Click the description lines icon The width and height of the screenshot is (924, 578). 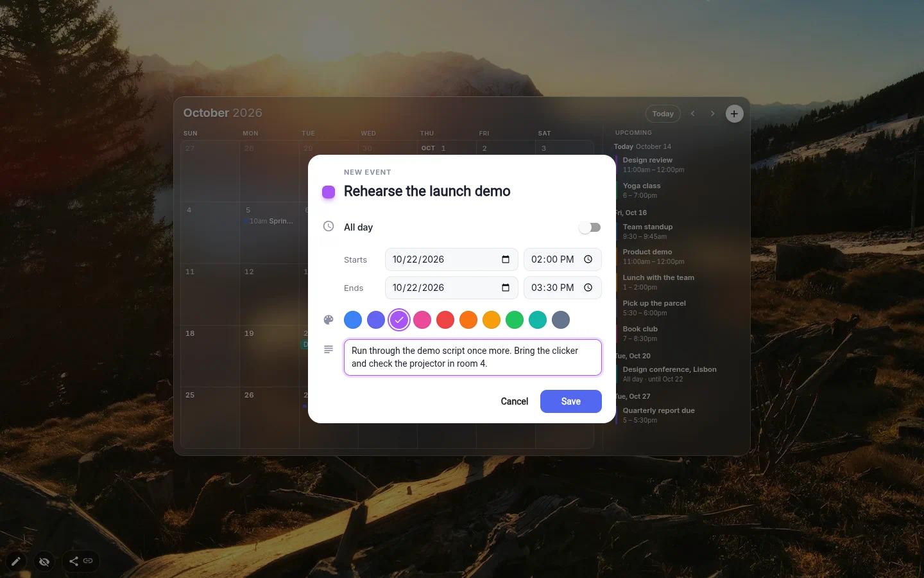[x=329, y=349]
